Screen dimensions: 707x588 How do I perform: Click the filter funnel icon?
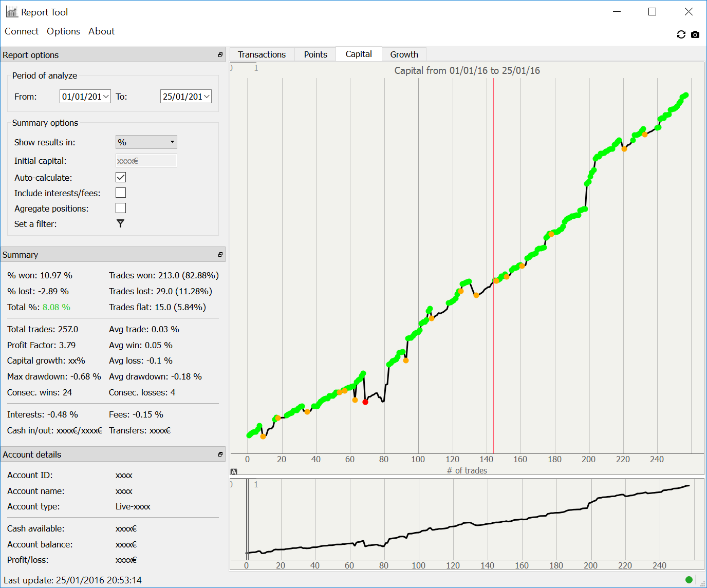(x=120, y=223)
